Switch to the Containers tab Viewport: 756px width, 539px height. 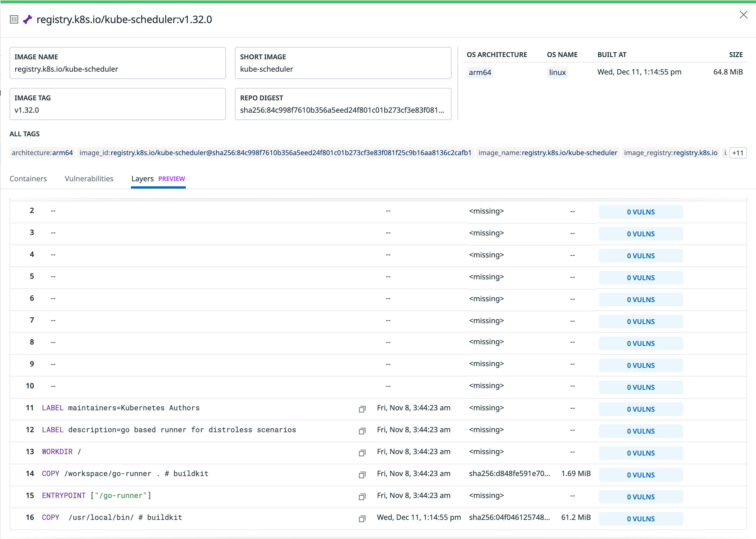coord(28,178)
